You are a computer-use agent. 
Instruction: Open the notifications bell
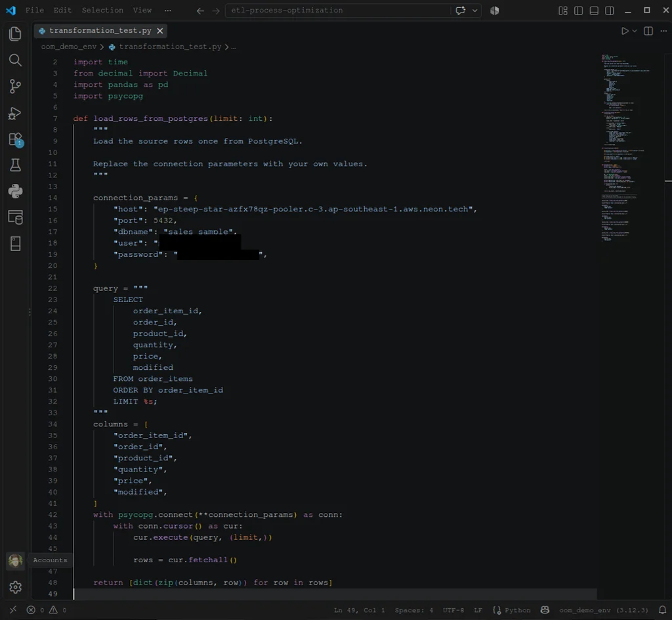coord(662,609)
